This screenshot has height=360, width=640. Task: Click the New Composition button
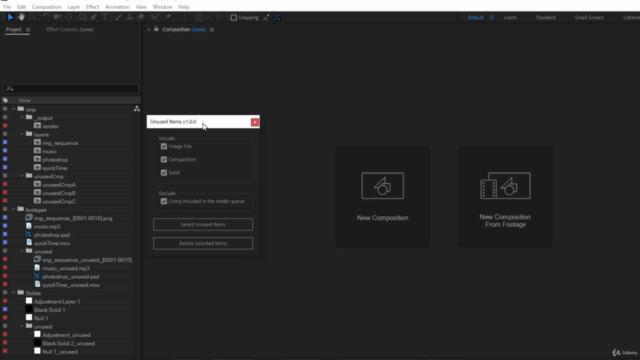click(x=382, y=197)
